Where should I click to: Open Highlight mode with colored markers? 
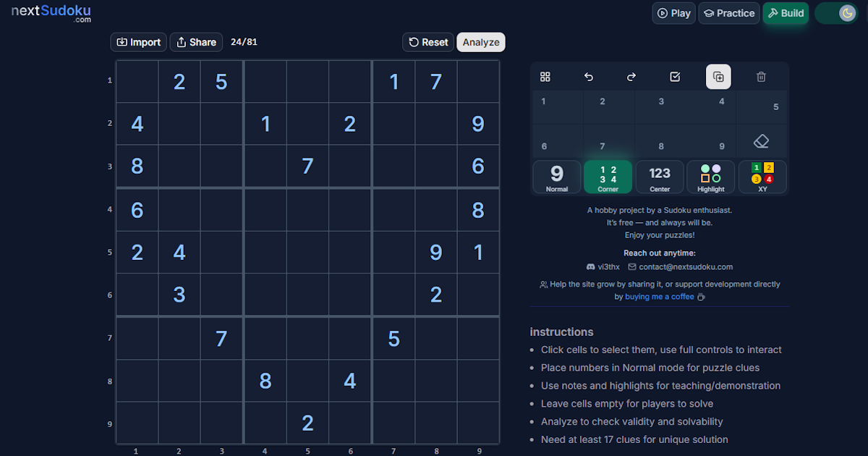[x=710, y=176]
